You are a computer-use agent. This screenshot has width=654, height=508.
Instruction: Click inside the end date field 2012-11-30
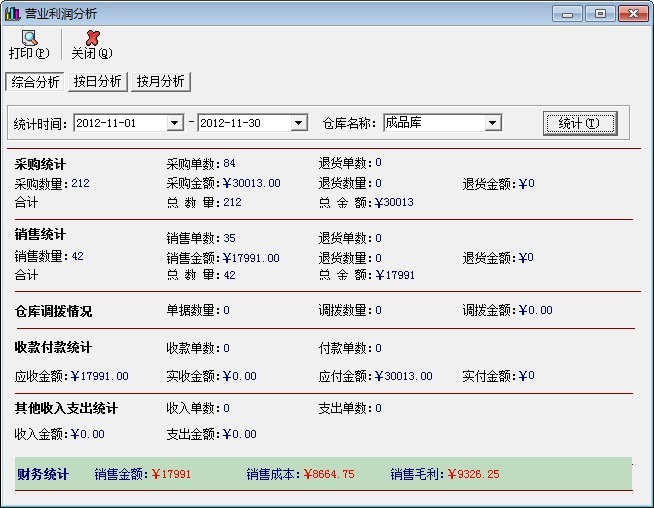pos(243,123)
